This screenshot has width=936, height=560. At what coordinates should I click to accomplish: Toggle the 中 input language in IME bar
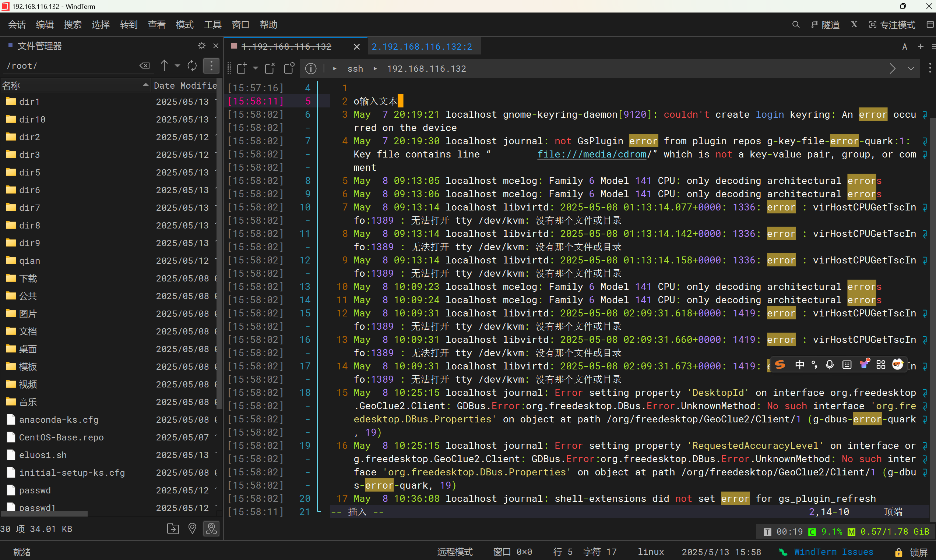[799, 365]
